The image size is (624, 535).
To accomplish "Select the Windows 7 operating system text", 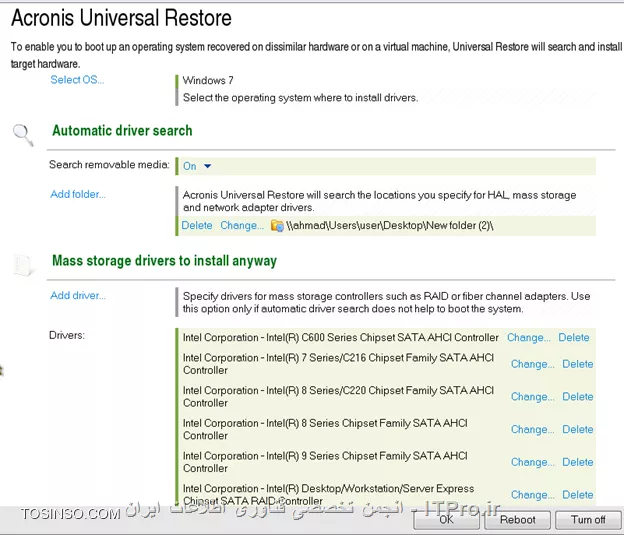I will tap(208, 80).
